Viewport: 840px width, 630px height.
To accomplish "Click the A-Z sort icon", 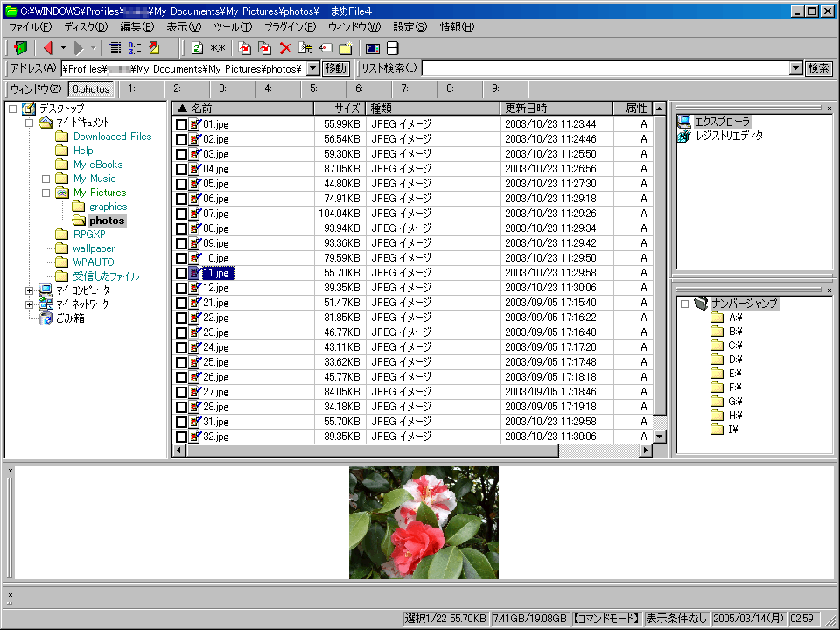I will (135, 48).
